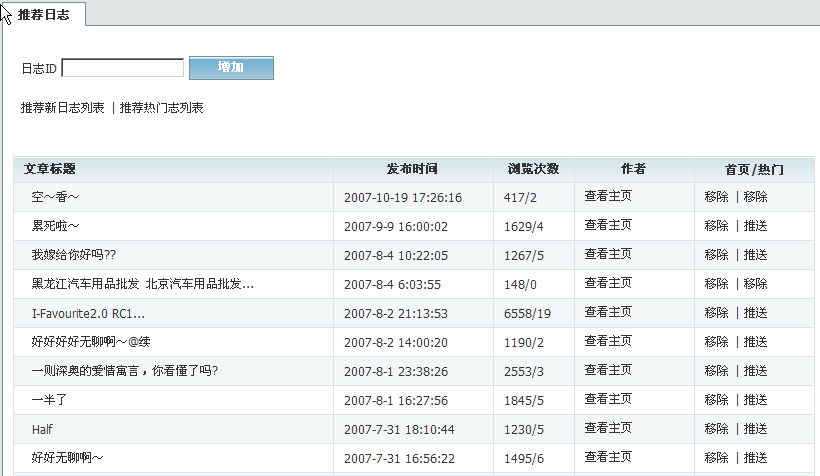Image resolution: width=820 pixels, height=476 pixels.
Task: Click 查看主页 in the Half row
Action: (x=608, y=429)
